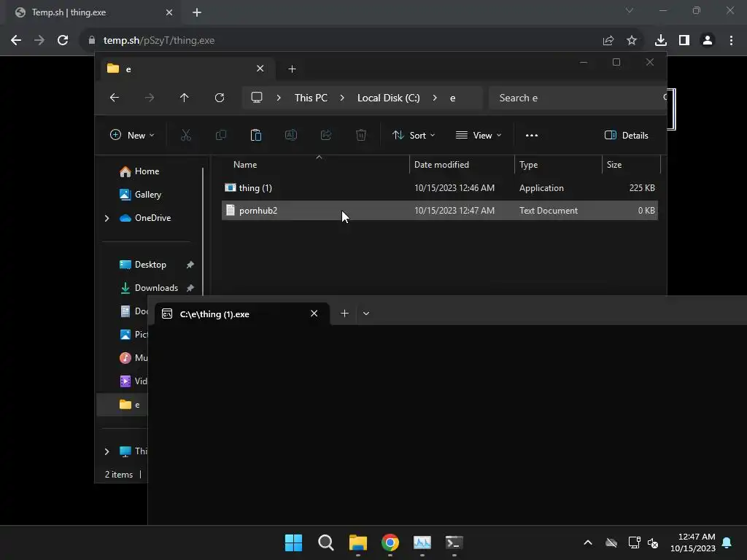This screenshot has height=560, width=747.
Task: Click Chrome back navigation arrow
Action: click(x=16, y=41)
